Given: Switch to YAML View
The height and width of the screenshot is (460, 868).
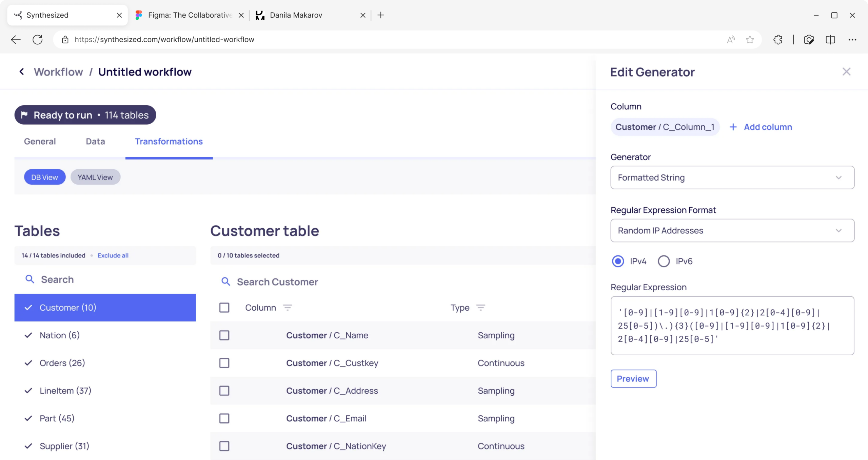Looking at the screenshot, I should pyautogui.click(x=95, y=177).
